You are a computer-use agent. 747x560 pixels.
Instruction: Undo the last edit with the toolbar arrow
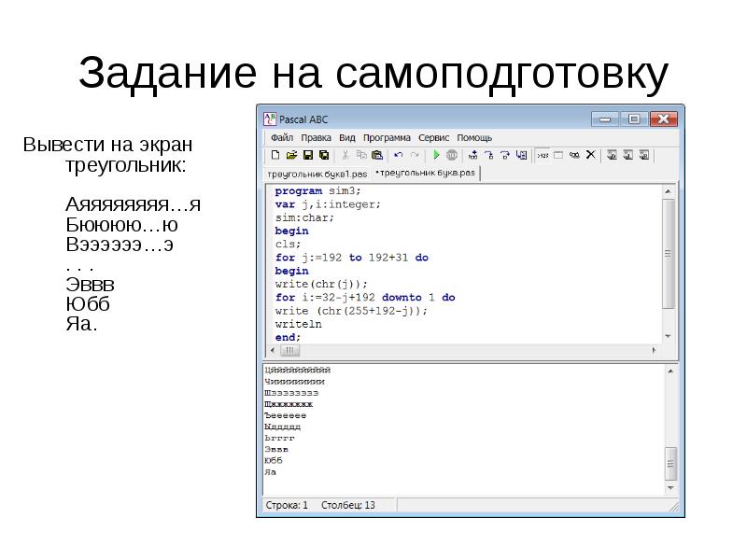[x=399, y=155]
